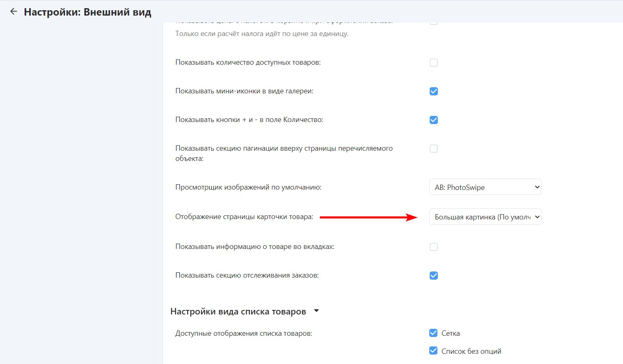Viewport: 623px width, 364px height.
Task: Open the 'AB: PhotoSwipe' image viewer dropdown
Action: pos(485,187)
